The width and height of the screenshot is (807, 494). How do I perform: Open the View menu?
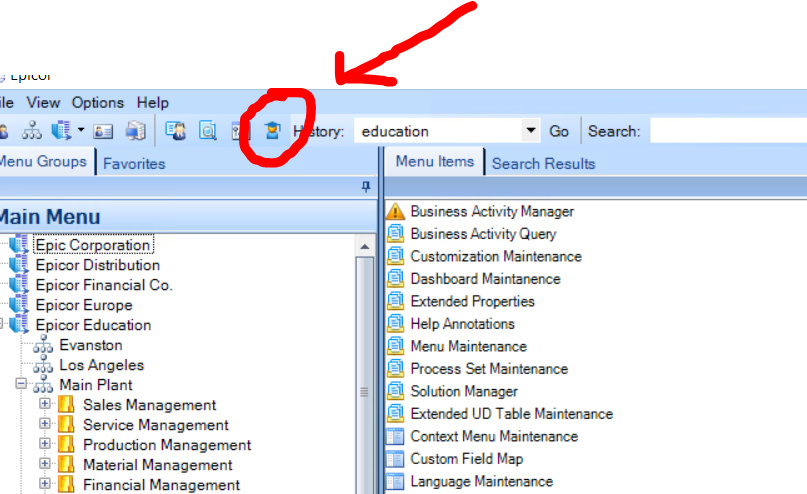[x=43, y=102]
